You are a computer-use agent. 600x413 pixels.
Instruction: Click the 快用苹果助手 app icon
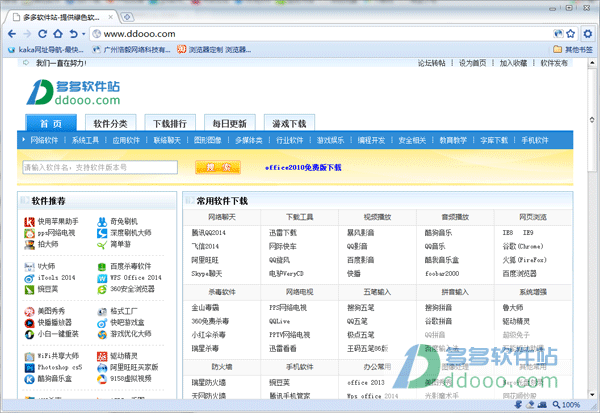tap(29, 222)
